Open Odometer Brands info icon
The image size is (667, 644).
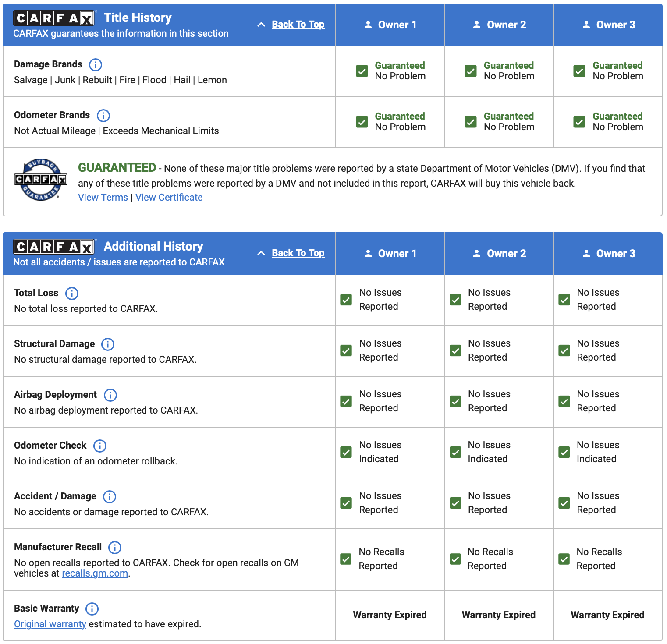click(x=103, y=116)
